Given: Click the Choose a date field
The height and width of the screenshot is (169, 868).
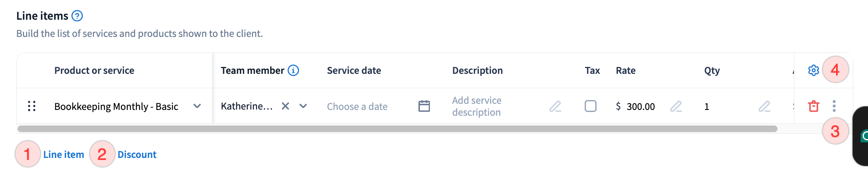Looking at the screenshot, I should tap(357, 107).
